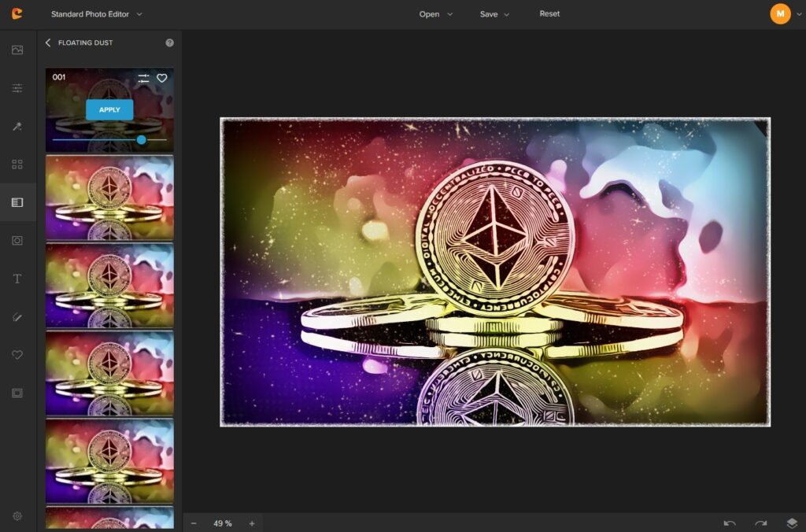
Task: Undo the last action
Action: point(730,523)
